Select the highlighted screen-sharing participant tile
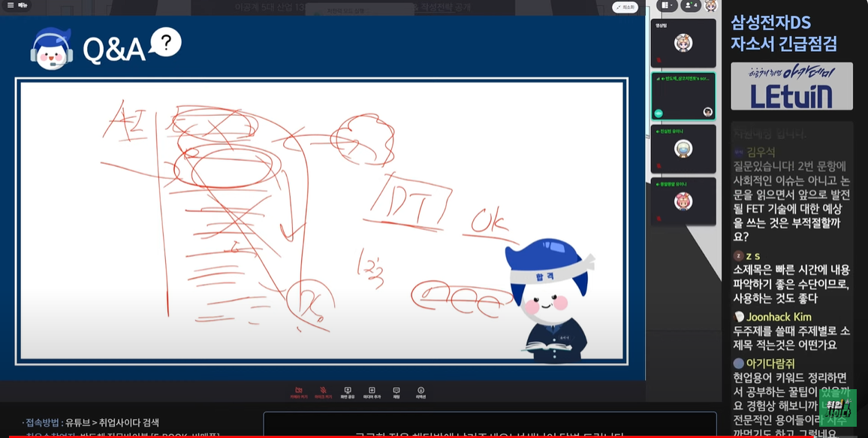 coord(683,96)
